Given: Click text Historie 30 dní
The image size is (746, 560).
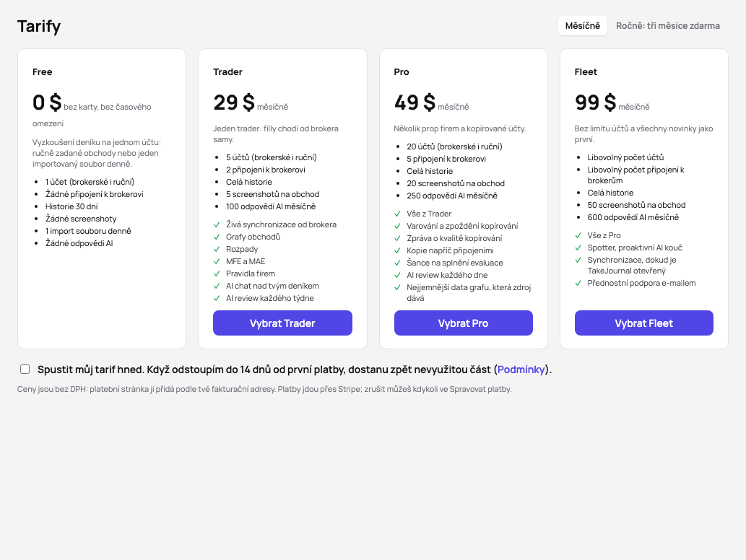Looking at the screenshot, I should pos(71,207).
